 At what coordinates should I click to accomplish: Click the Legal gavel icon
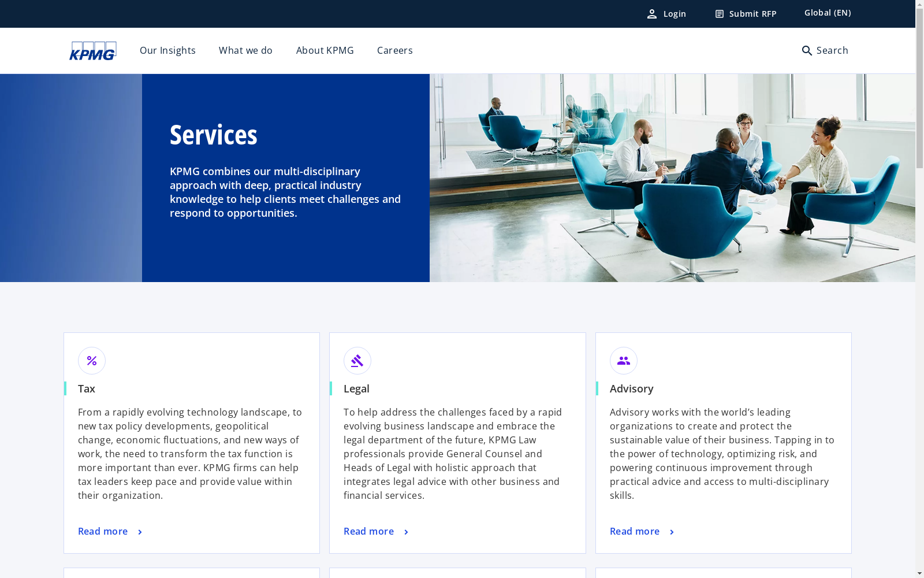[x=357, y=361]
